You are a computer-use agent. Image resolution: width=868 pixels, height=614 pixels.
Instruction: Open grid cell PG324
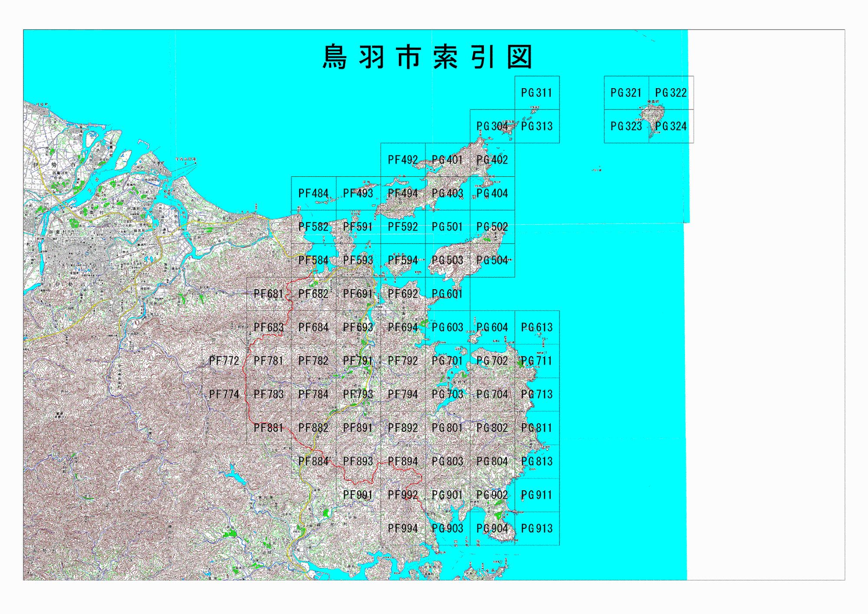click(x=671, y=126)
